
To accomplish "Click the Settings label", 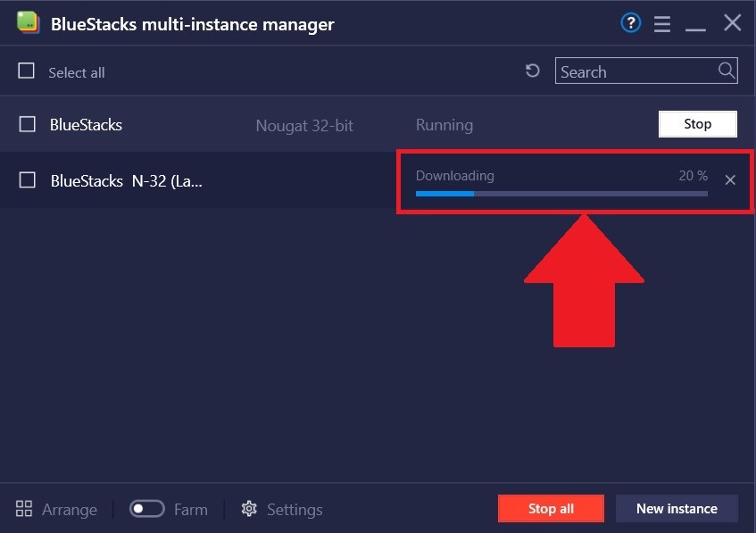I will [x=295, y=510].
